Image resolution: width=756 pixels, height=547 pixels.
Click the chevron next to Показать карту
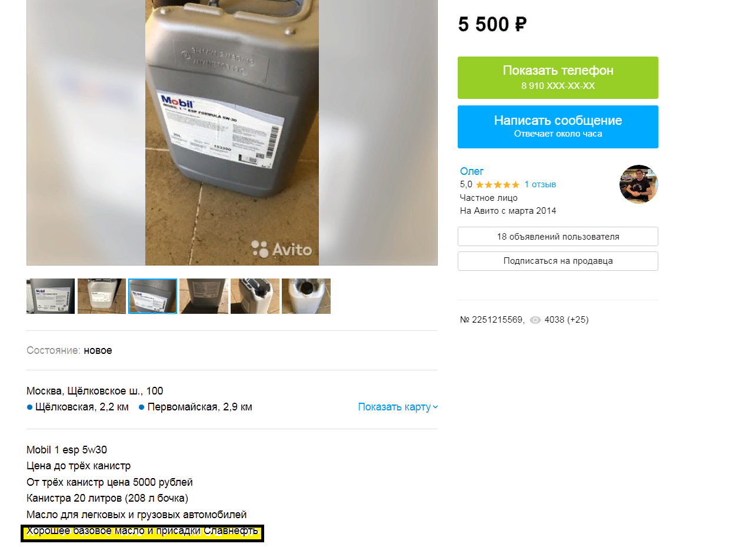coord(435,407)
